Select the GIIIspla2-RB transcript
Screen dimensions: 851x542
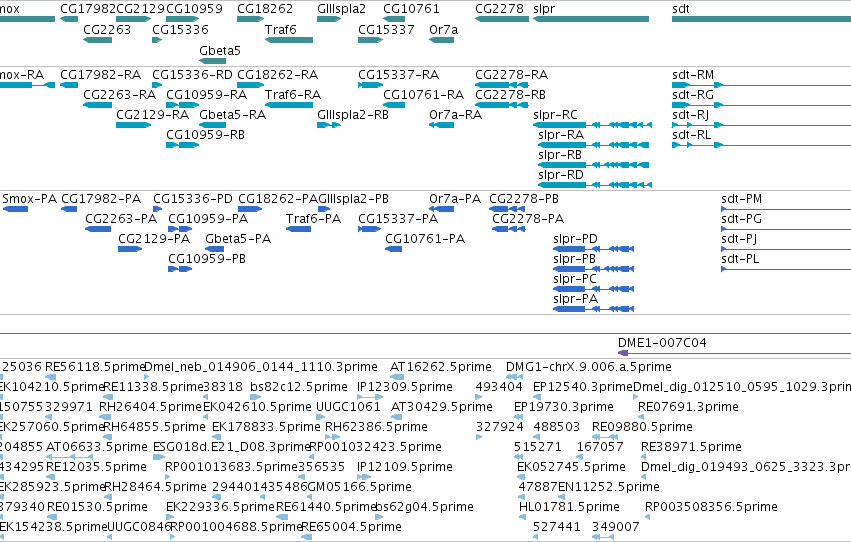329,125
